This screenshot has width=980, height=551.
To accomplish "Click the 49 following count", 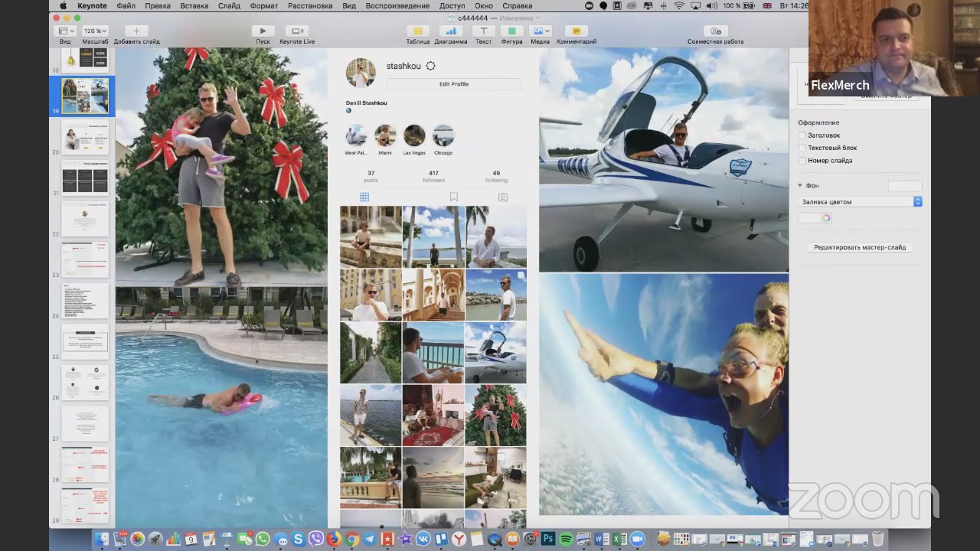I will click(496, 176).
